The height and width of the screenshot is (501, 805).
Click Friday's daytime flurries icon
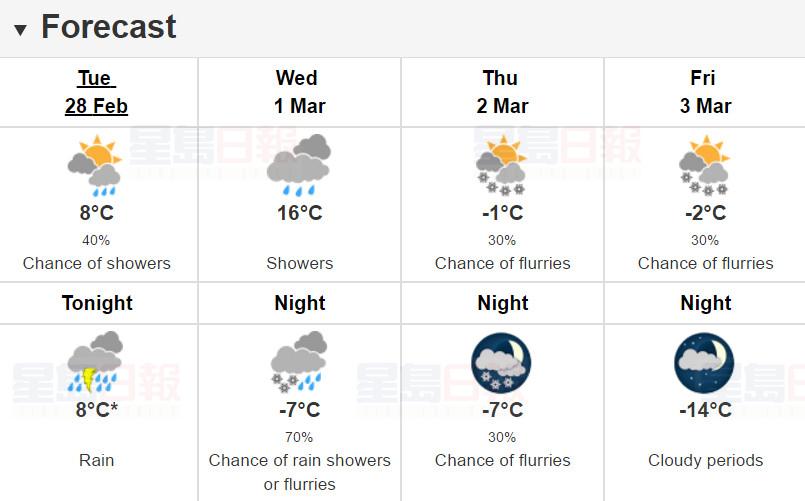click(705, 165)
